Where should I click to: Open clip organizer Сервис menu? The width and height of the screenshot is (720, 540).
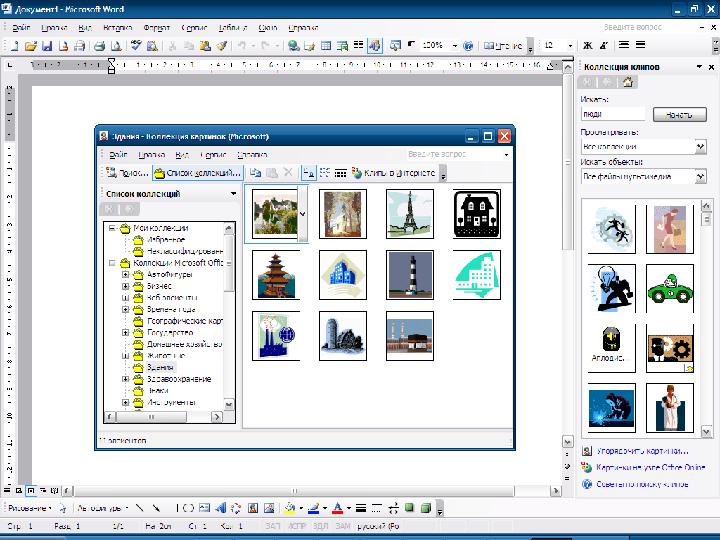213,155
